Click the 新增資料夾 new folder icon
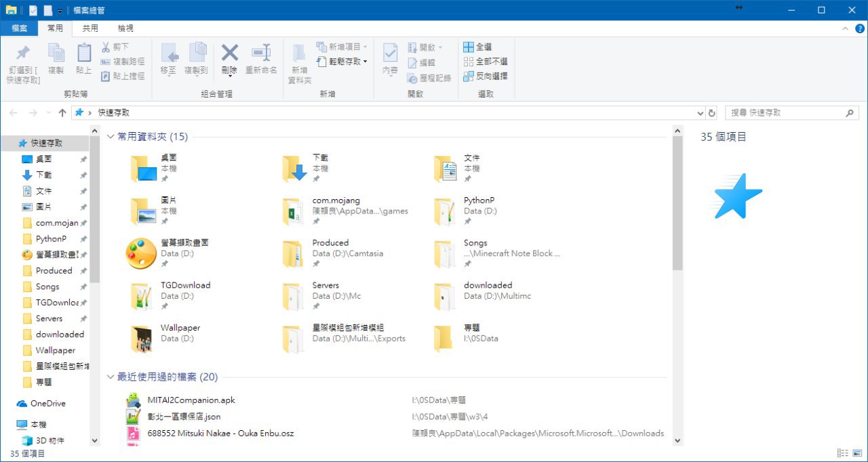The height and width of the screenshot is (462, 868). coord(299,54)
